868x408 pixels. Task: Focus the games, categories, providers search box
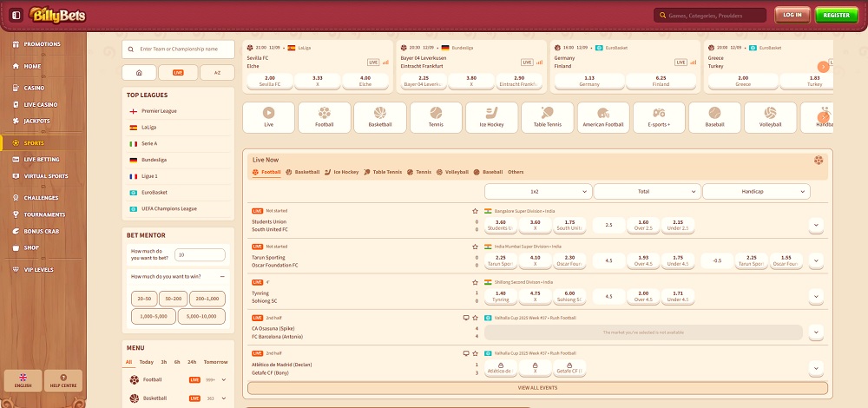[710, 16]
